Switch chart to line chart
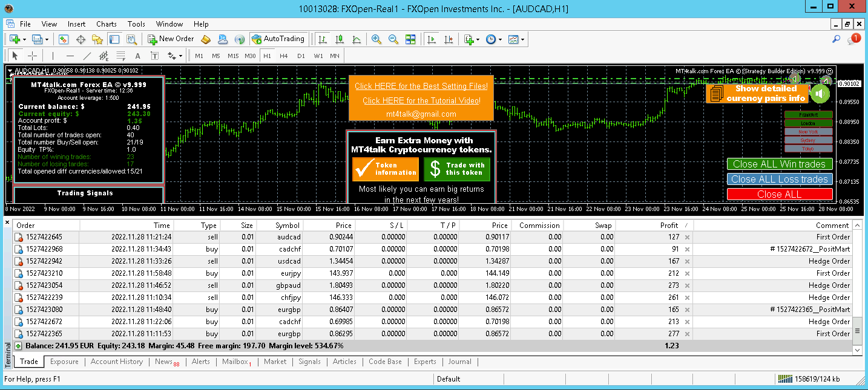 (357, 39)
